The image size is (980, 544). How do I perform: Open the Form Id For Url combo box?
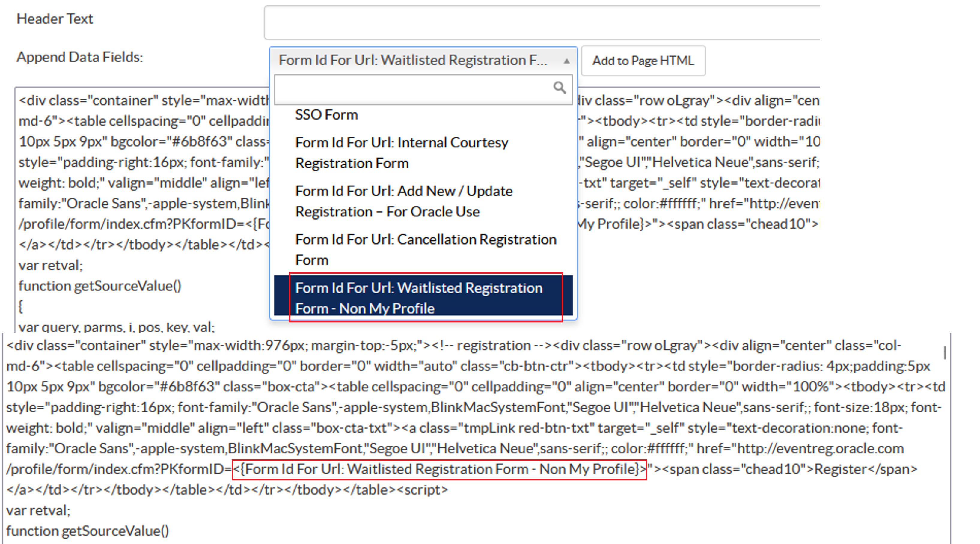(x=413, y=61)
